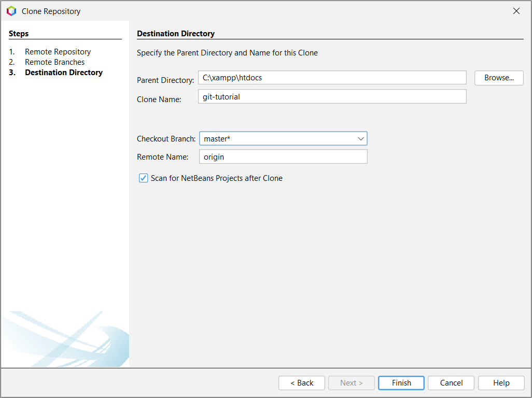The width and height of the screenshot is (532, 398).
Task: Select step 3 Destination Directory
Action: [63, 73]
